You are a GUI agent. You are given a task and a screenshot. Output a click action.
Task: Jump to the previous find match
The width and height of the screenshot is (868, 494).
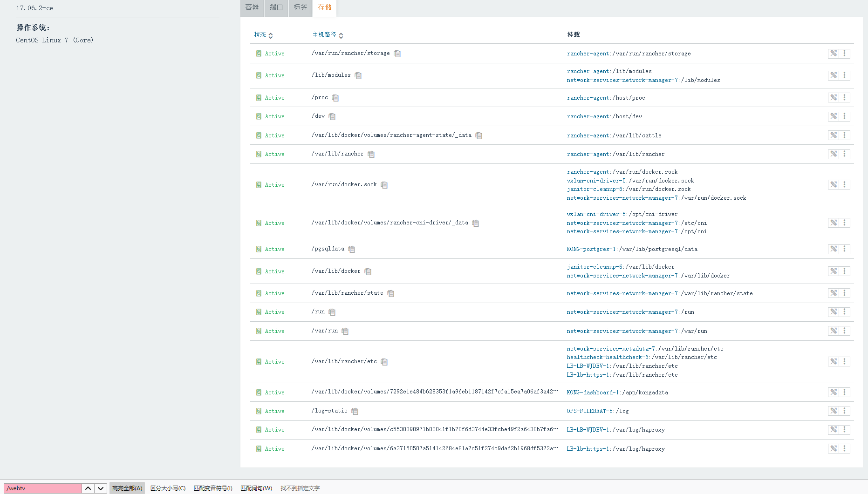pyautogui.click(x=88, y=488)
